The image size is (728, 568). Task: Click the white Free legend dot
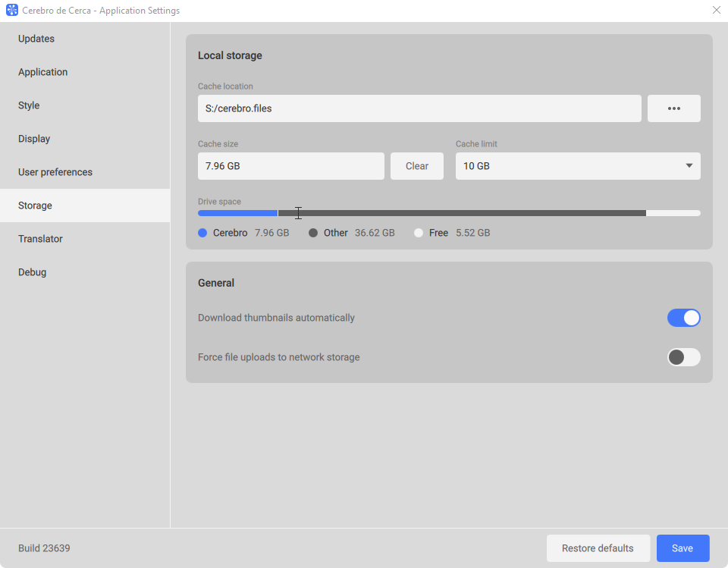[419, 233]
